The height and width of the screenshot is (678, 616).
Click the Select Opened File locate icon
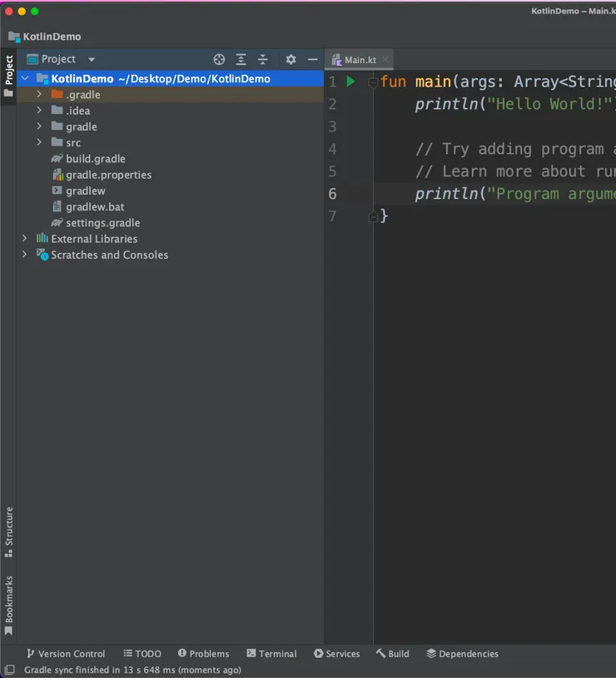[219, 60]
